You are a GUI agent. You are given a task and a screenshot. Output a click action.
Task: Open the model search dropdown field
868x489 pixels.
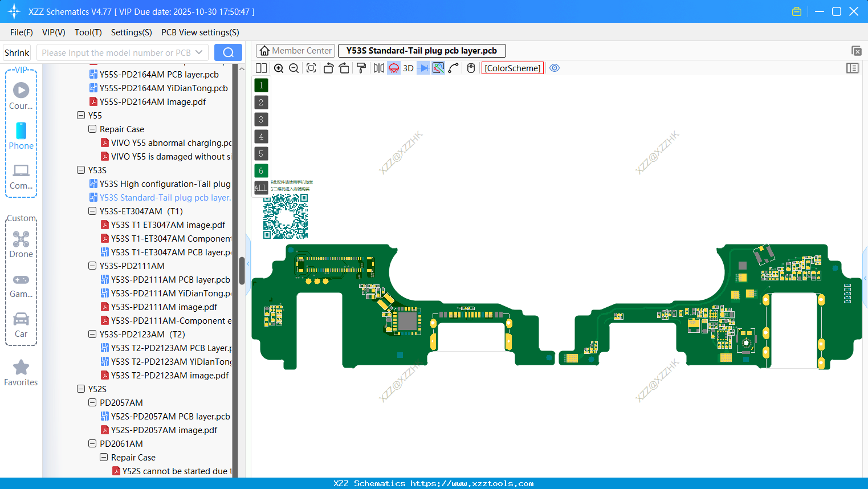pos(122,52)
